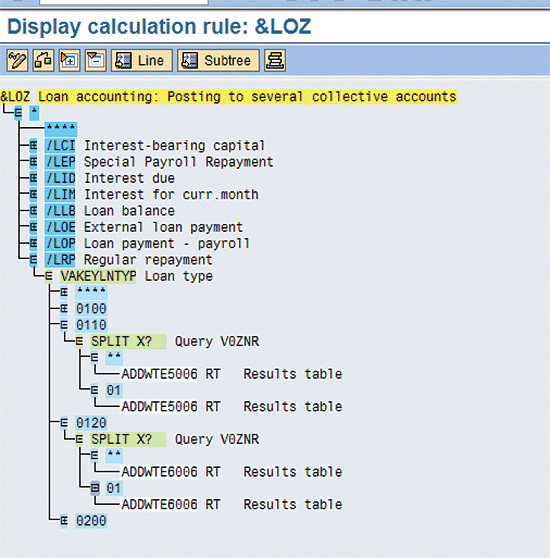Click the print icon in toolbar
Screen dimensions: 550x558
pos(275,60)
